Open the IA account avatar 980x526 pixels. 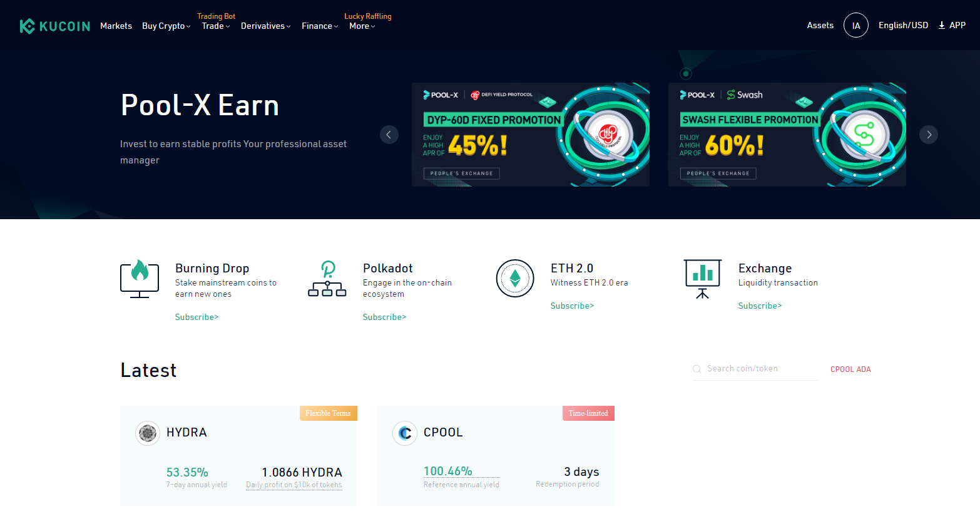(856, 26)
